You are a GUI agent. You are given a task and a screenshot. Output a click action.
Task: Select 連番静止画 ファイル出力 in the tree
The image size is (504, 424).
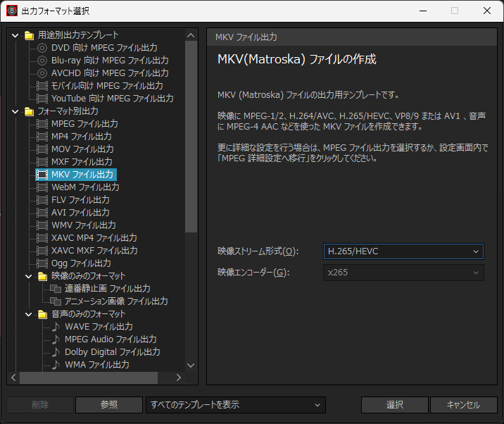(x=108, y=289)
